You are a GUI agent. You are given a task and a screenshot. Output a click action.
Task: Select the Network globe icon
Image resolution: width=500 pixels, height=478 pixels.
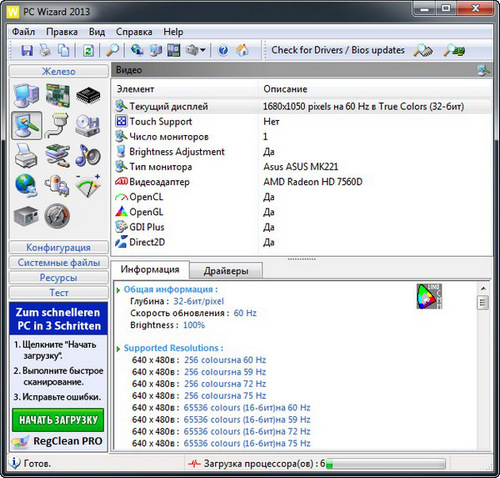pyautogui.click(x=26, y=186)
